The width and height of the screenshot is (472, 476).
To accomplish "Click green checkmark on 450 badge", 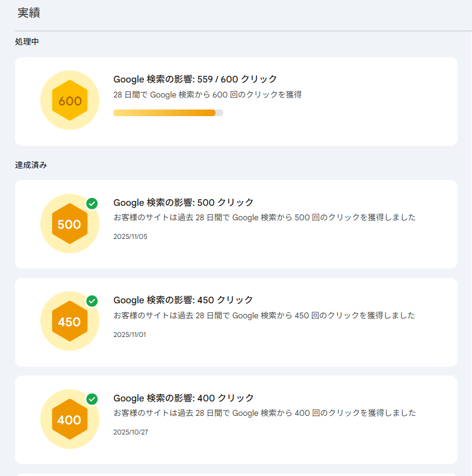I will tap(92, 301).
